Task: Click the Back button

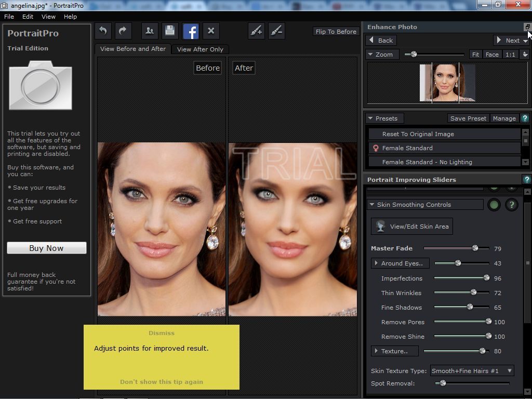Action: 381,41
